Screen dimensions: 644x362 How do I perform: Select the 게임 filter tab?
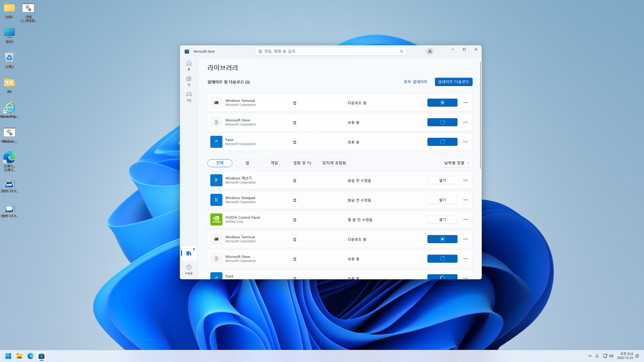(274, 163)
